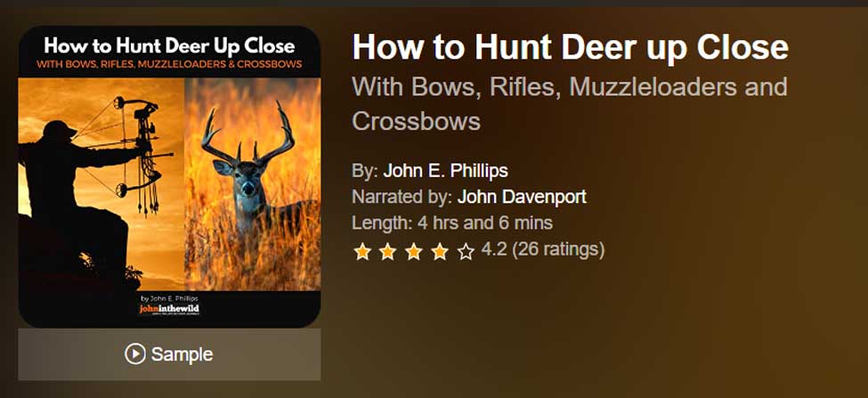This screenshot has height=398, width=868.
Task: Click the johninthewild logo on the cover
Action: click(x=169, y=310)
